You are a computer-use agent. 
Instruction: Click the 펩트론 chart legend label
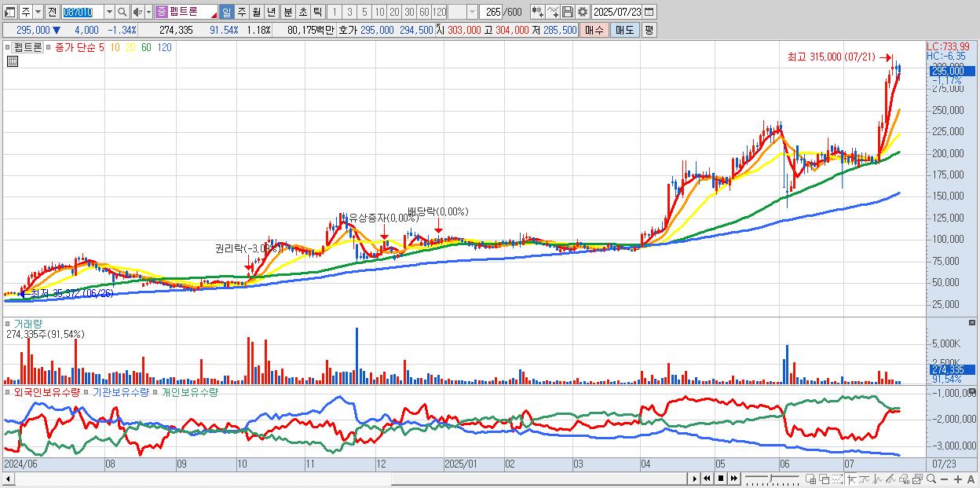[x=28, y=47]
